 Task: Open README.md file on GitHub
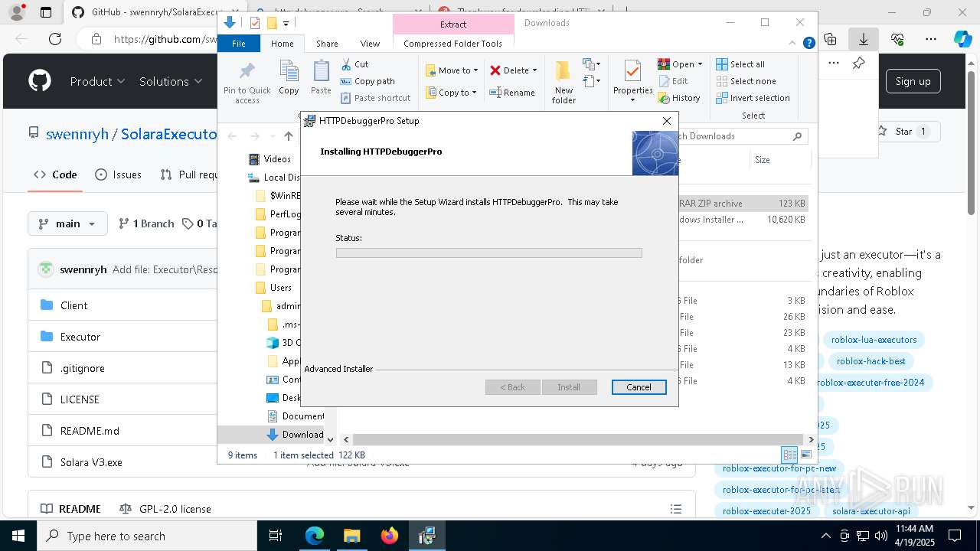coord(90,431)
